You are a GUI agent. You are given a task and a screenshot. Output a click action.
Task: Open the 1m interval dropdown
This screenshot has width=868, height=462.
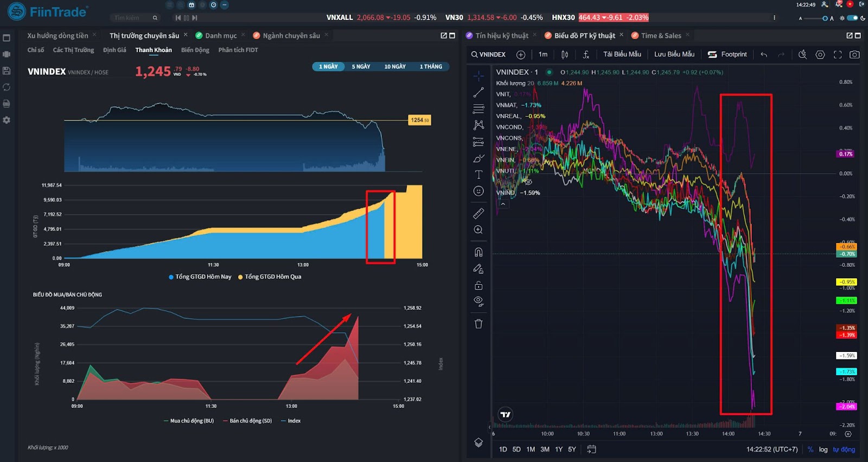pyautogui.click(x=543, y=54)
